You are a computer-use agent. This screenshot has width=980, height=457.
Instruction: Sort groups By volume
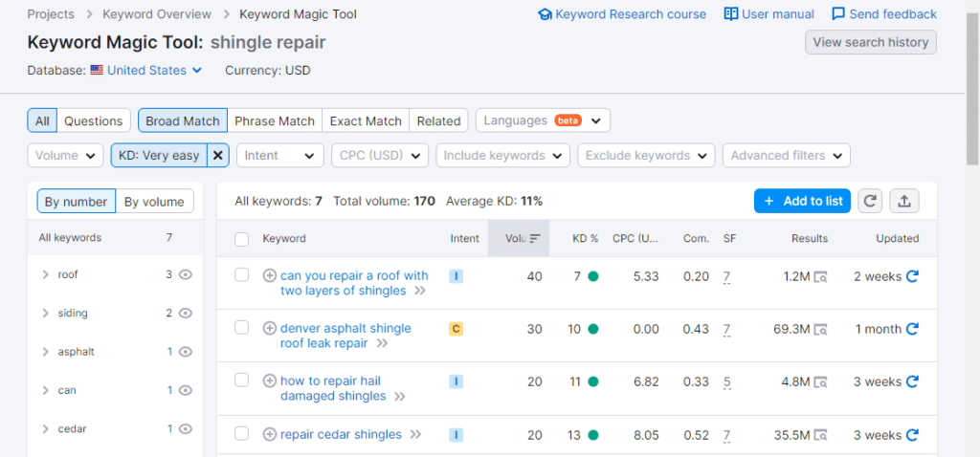154,202
